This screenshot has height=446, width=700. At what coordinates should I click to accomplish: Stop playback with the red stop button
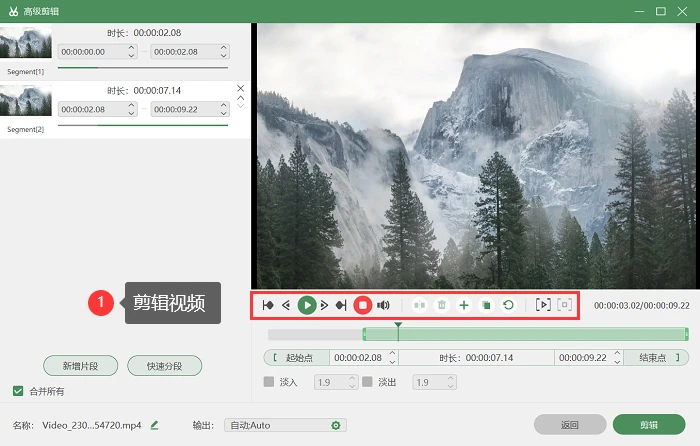[362, 305]
